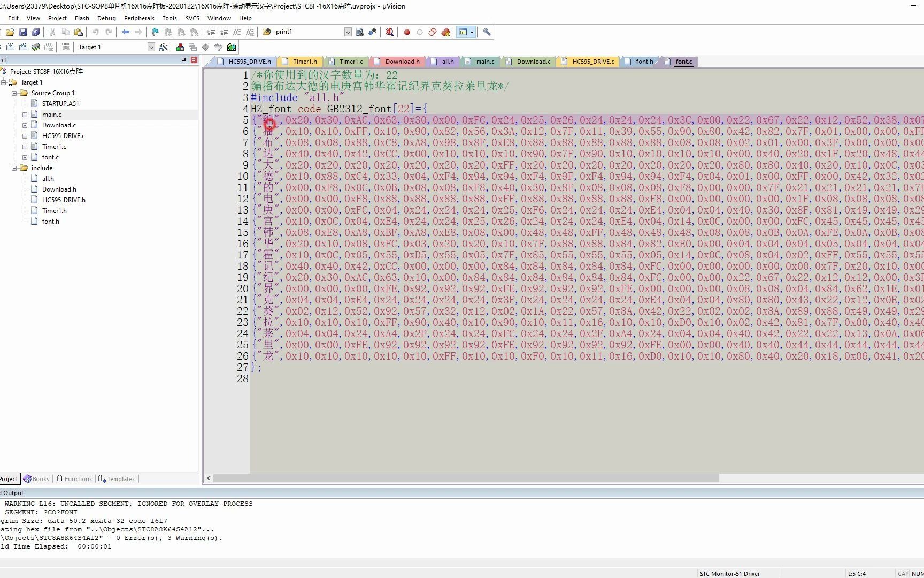Expand the Timer1.c tree node
Image resolution: width=924 pixels, height=578 pixels.
click(25, 147)
